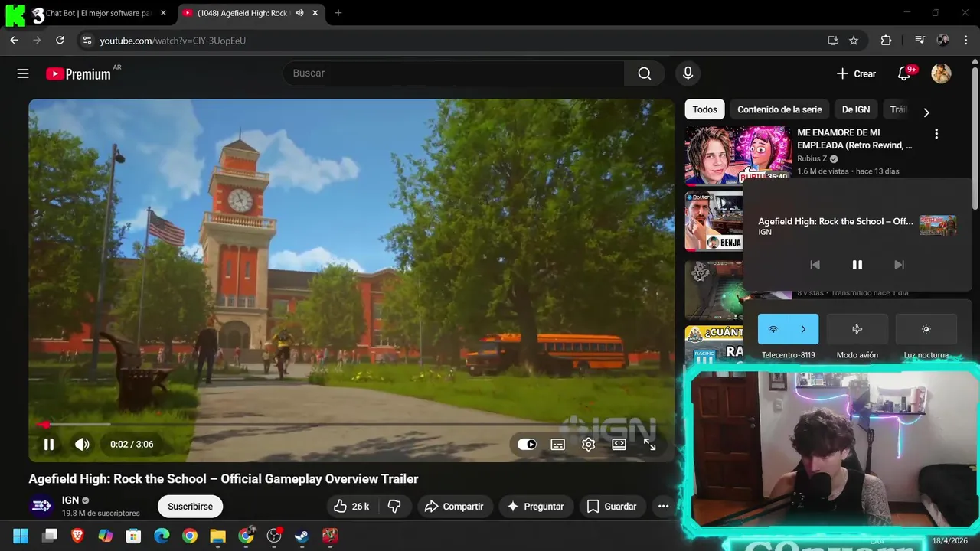The width and height of the screenshot is (980, 551).
Task: Open the YouTube hamburger guide menu
Action: (23, 73)
